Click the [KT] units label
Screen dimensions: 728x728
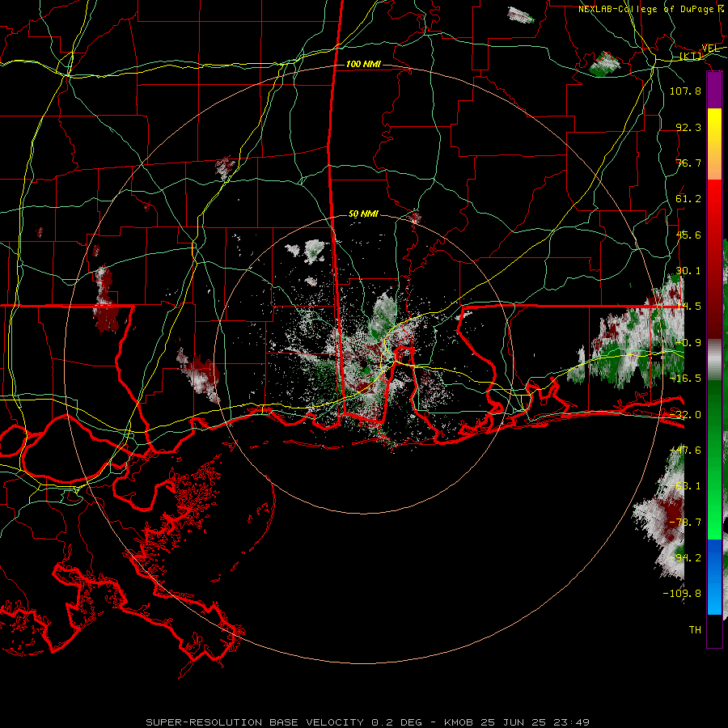690,57
